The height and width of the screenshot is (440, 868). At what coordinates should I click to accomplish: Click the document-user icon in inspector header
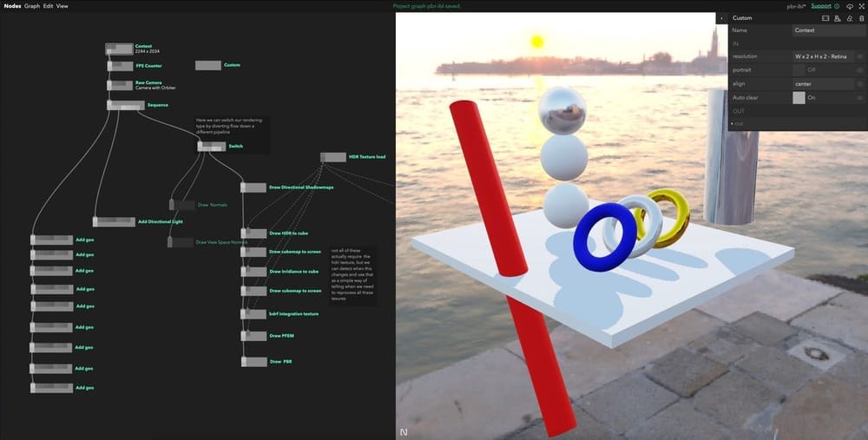[x=837, y=18]
